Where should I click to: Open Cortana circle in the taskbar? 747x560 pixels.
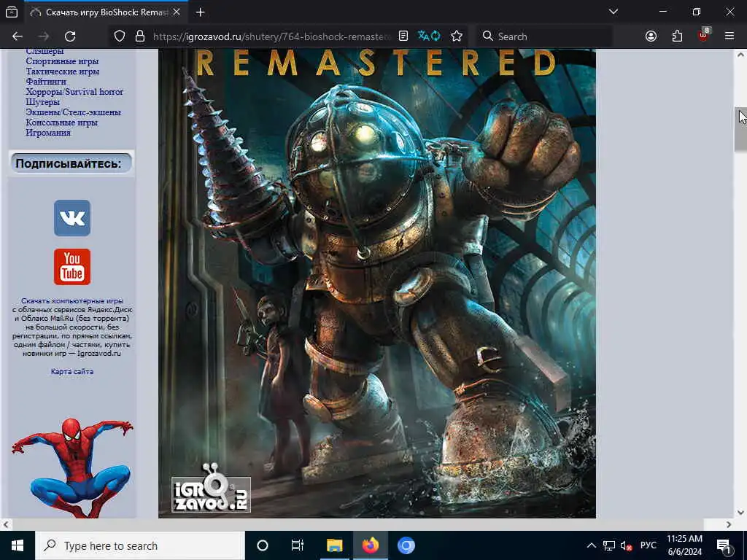pos(262,545)
